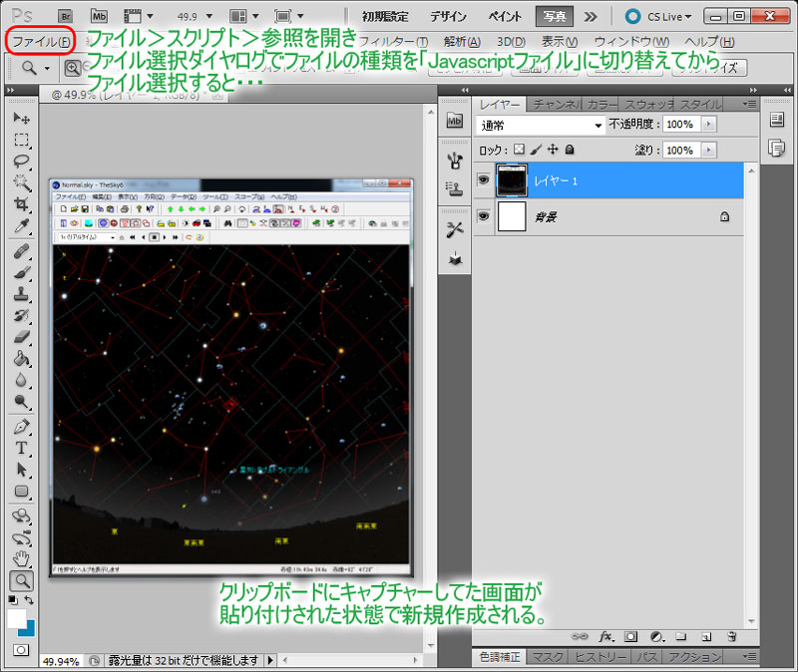Select the Hand tool
Image resolution: width=798 pixels, height=672 pixels.
[x=21, y=559]
